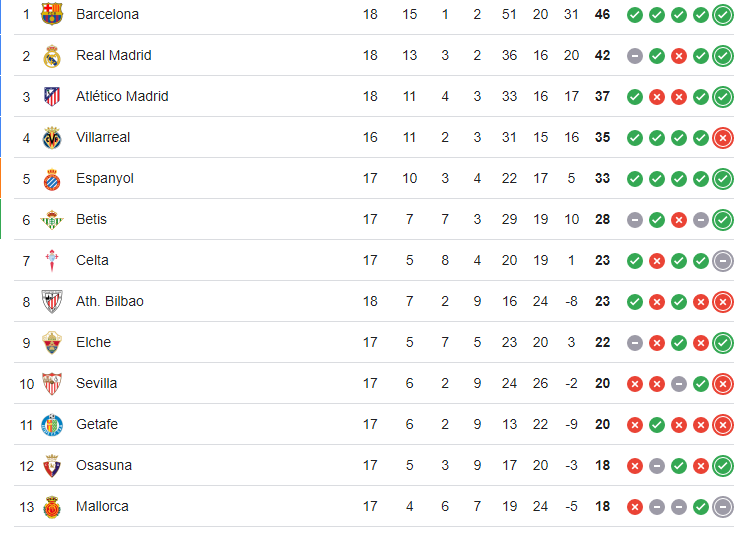Click Barcelona's latest circled win result icon
The width and height of the screenshot is (741, 536).
(723, 14)
